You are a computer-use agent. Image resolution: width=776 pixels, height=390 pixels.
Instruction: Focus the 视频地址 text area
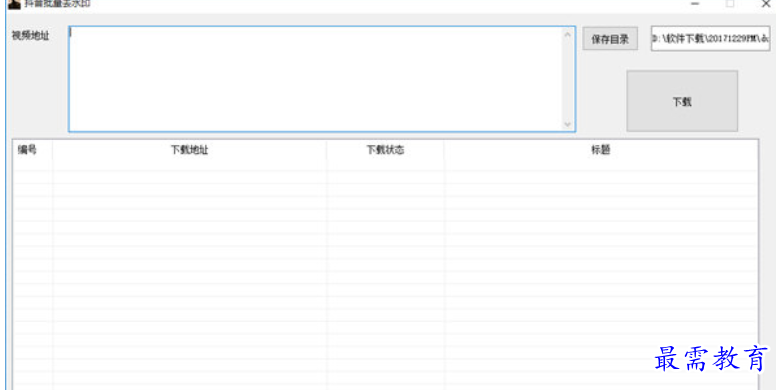pyautogui.click(x=322, y=79)
